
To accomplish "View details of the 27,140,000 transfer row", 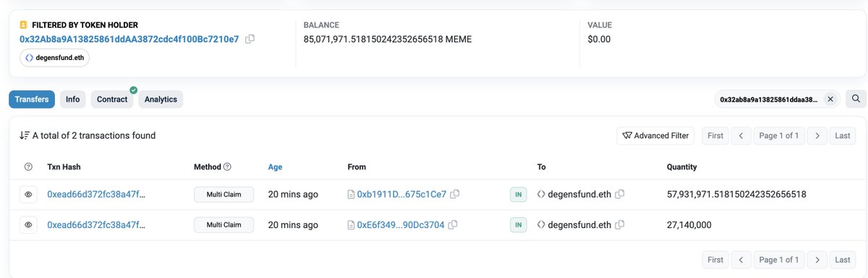I will pyautogui.click(x=28, y=225).
